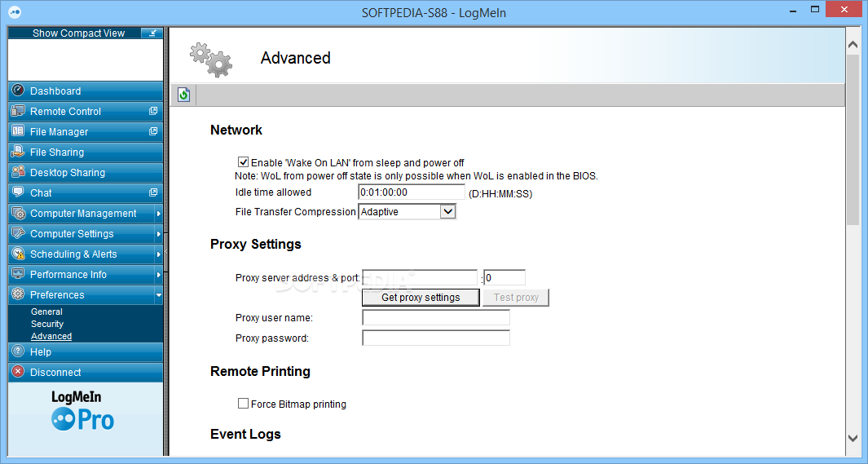Click the Idle time allowed field
The height and width of the screenshot is (464, 868).
(412, 192)
